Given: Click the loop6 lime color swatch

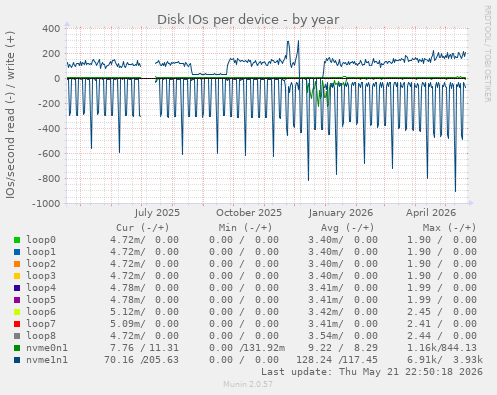Looking at the screenshot, I should [17, 312].
